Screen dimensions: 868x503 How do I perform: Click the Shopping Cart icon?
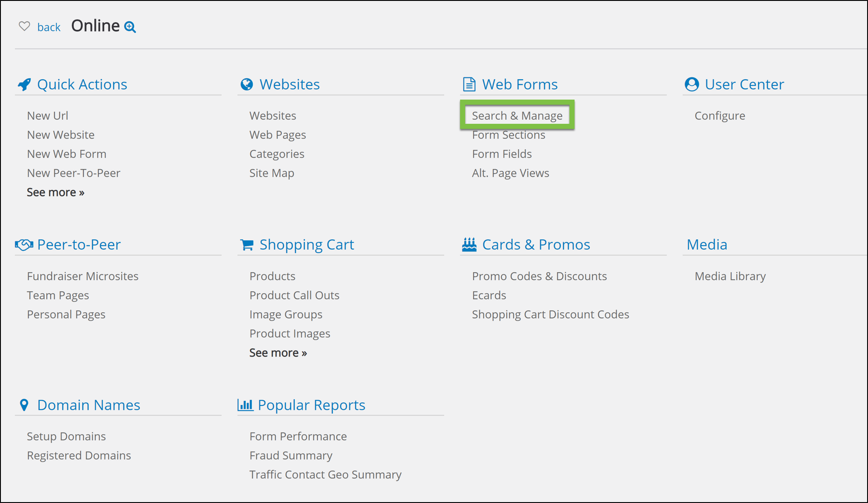[247, 245]
